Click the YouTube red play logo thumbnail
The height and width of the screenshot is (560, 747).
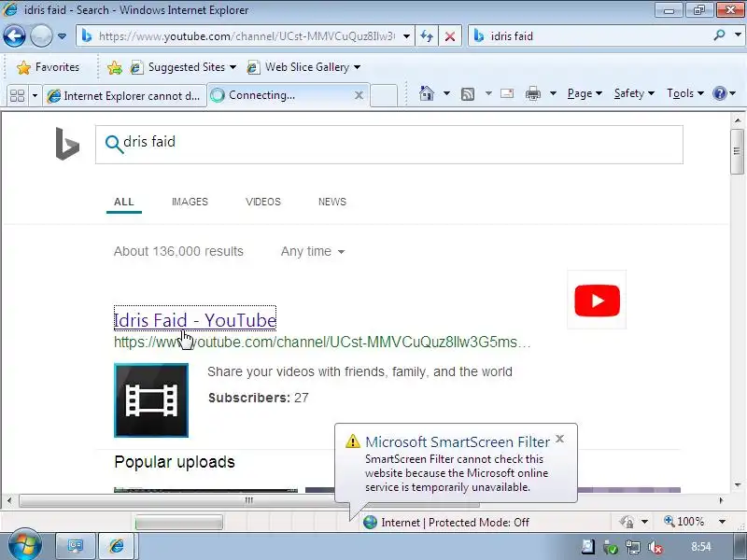597,300
